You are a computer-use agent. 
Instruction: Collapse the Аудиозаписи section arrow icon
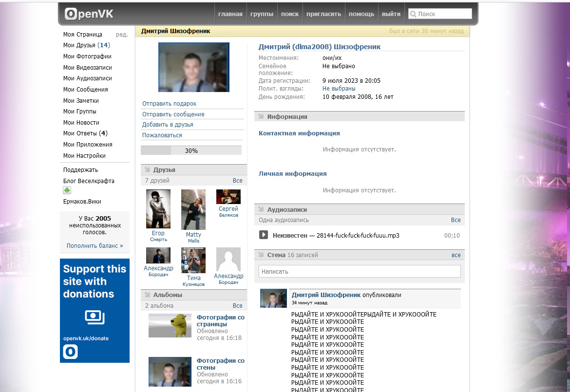261,209
